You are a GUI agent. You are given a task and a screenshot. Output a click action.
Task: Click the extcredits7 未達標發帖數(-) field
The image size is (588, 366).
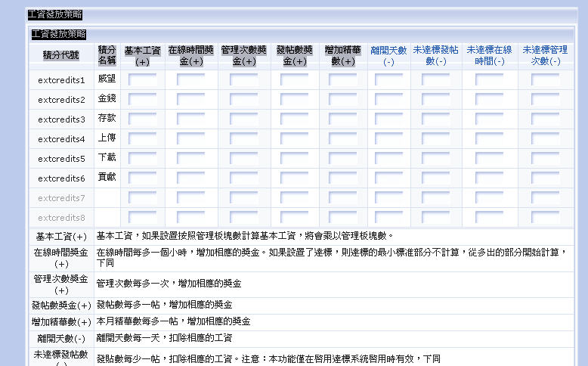(x=436, y=198)
